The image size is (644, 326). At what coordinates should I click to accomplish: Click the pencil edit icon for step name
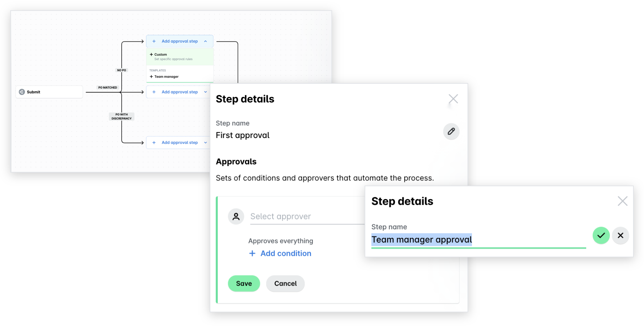tap(451, 132)
